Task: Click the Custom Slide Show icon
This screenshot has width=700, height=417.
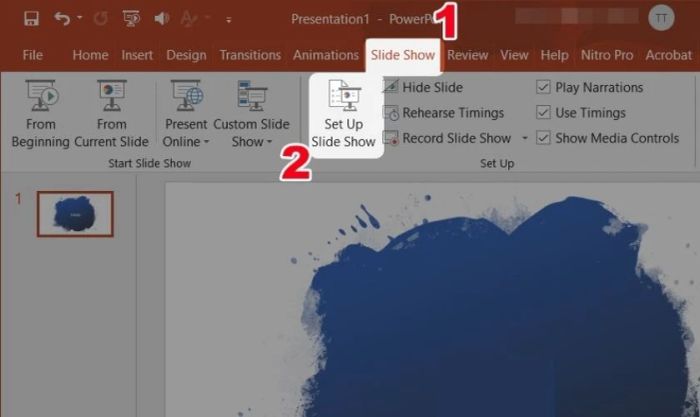Action: [x=252, y=96]
